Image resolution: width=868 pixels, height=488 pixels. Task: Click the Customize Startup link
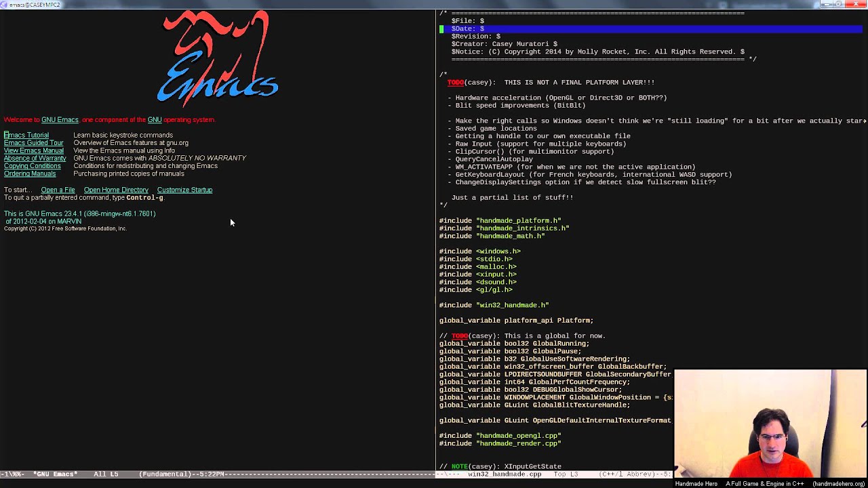click(x=184, y=190)
